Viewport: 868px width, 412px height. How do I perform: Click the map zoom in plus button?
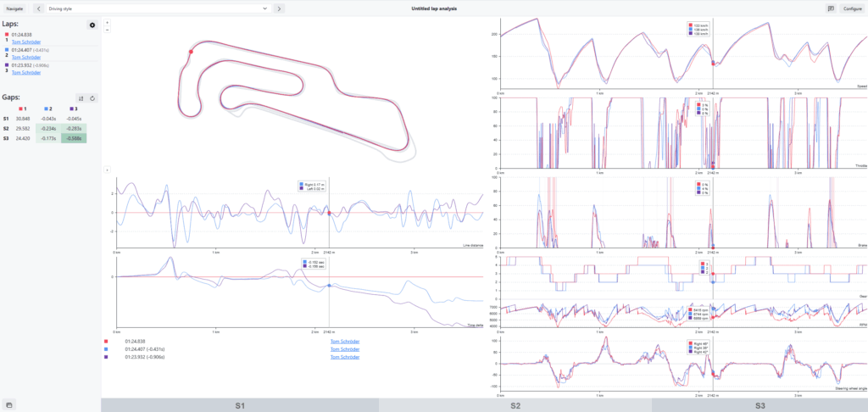point(108,21)
